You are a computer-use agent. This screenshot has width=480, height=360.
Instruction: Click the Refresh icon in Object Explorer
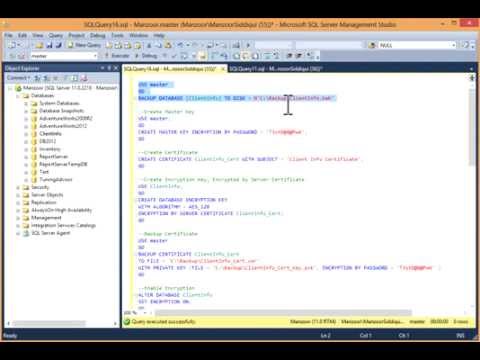click(x=74, y=78)
